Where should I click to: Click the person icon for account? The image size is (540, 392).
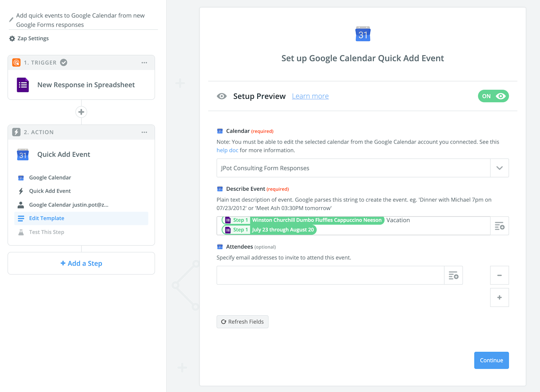(21, 205)
